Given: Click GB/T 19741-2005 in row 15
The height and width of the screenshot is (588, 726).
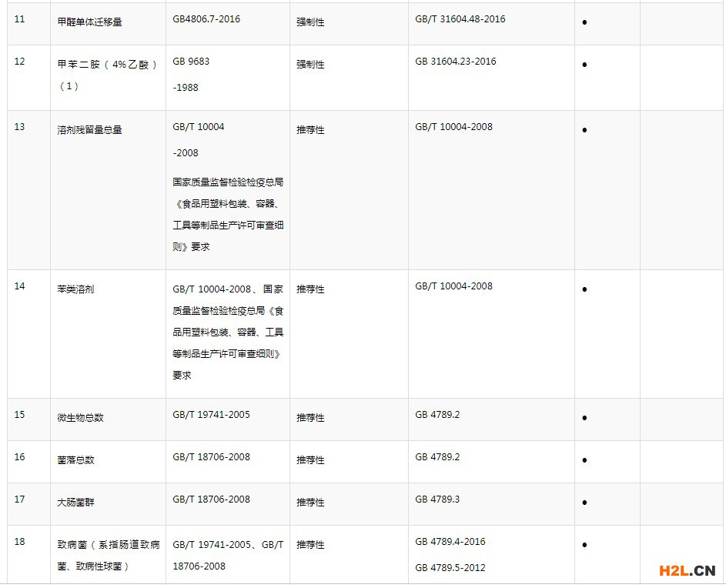Looking at the screenshot, I should coord(211,414).
